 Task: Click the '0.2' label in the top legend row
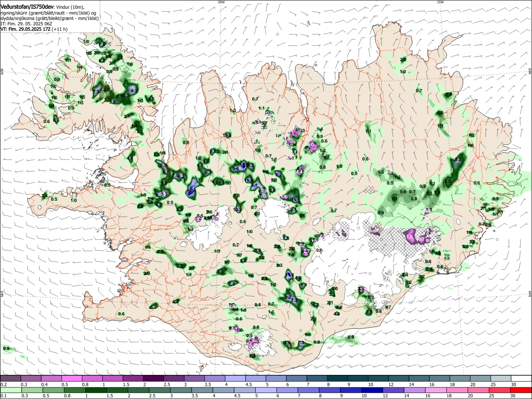3,384
